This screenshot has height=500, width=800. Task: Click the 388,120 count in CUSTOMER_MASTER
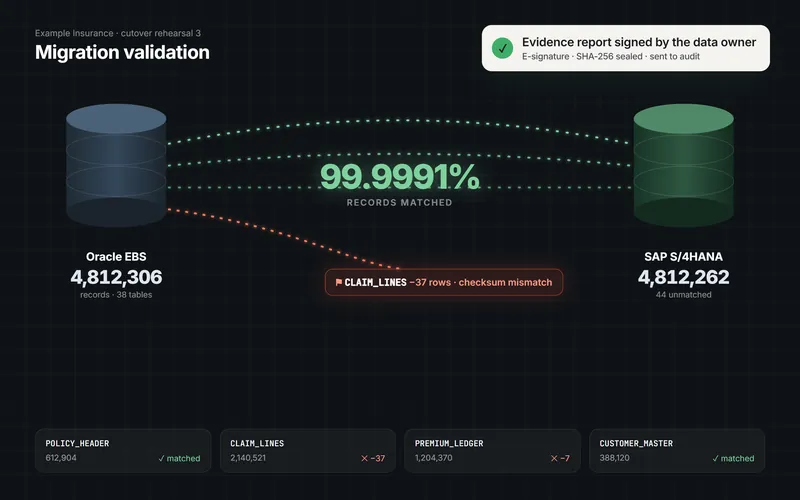(x=614, y=458)
